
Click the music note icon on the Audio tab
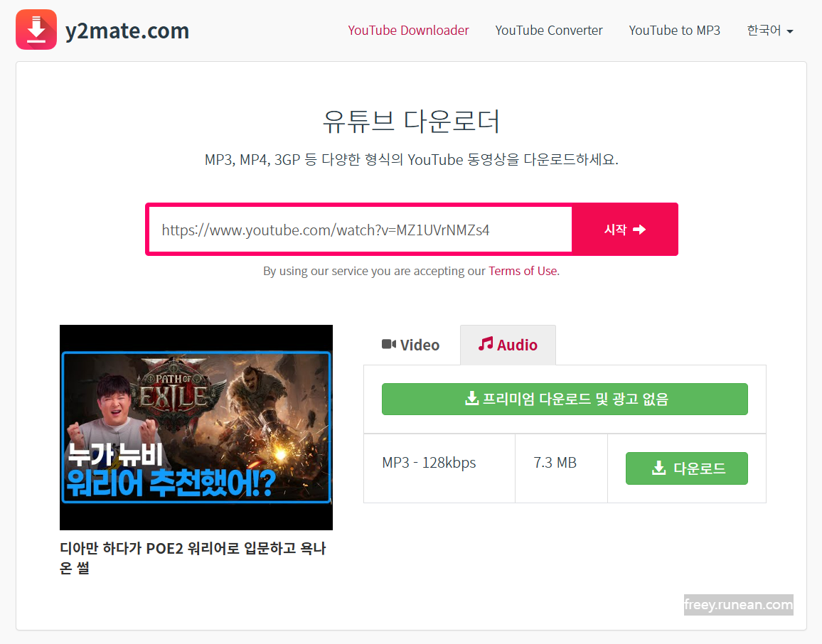tap(486, 344)
